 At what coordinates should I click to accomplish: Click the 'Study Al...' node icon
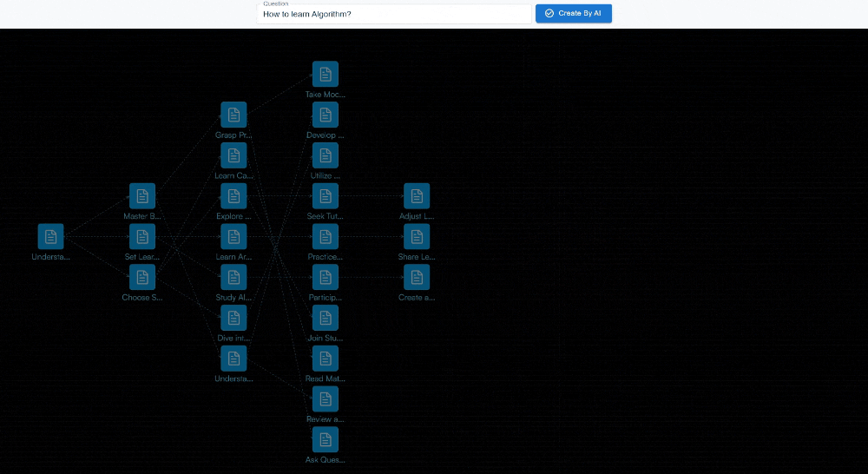pos(233,277)
